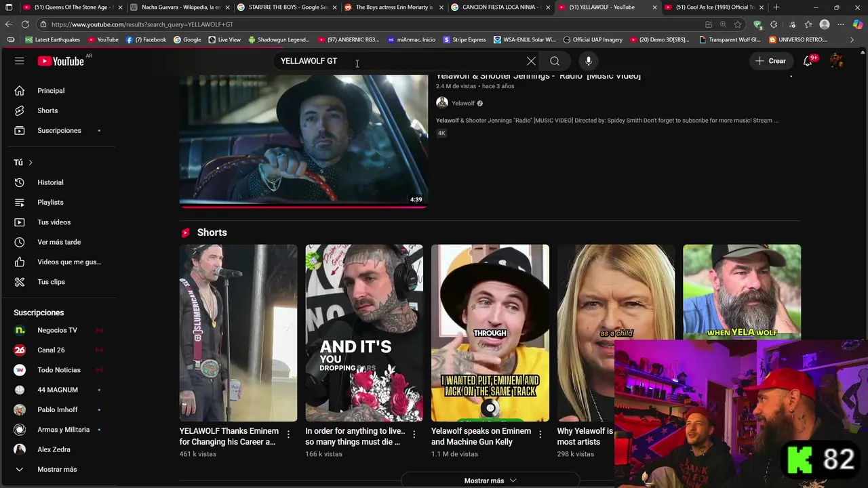The width and height of the screenshot is (868, 488).
Task: Open account avatar menu
Action: click(837, 61)
